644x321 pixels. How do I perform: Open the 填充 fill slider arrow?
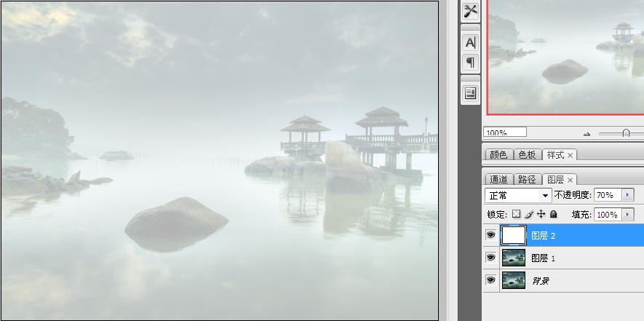point(627,215)
